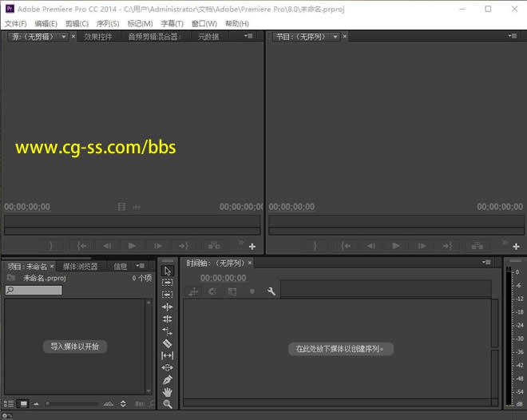Switch project panel to list view
Viewport: 527px width, 420px height.
[9, 404]
